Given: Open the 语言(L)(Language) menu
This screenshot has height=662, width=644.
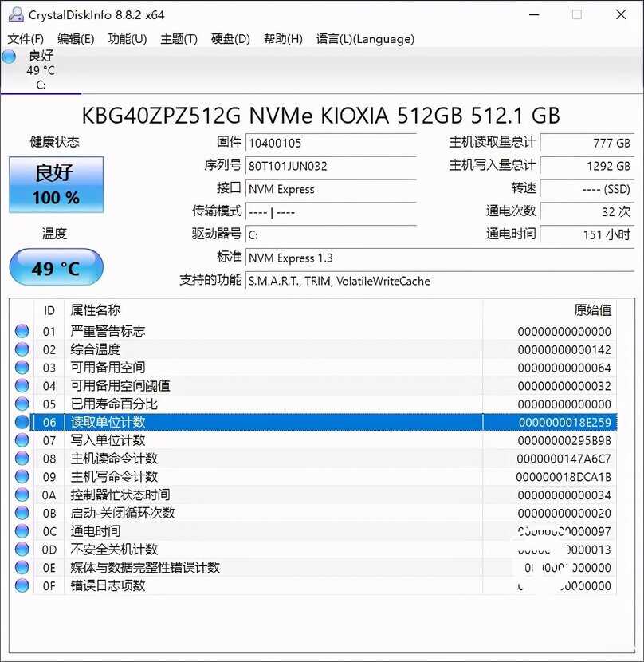Looking at the screenshot, I should point(366,39).
